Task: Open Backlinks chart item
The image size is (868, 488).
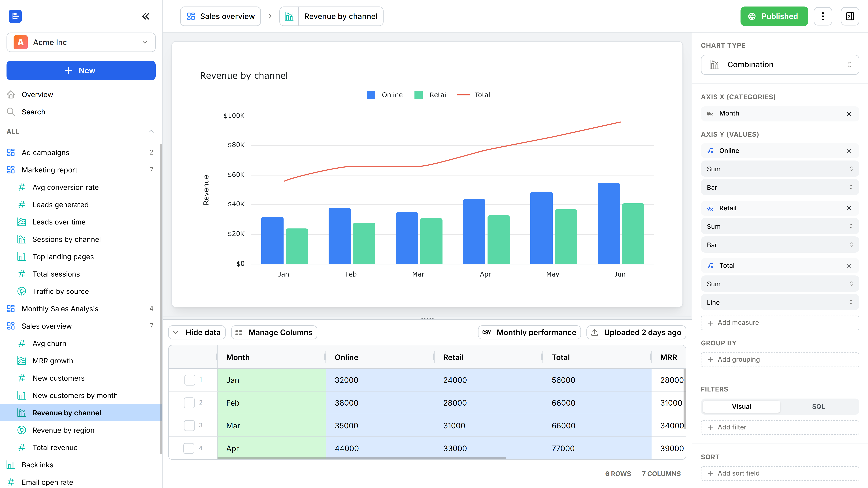Action: (x=81, y=465)
